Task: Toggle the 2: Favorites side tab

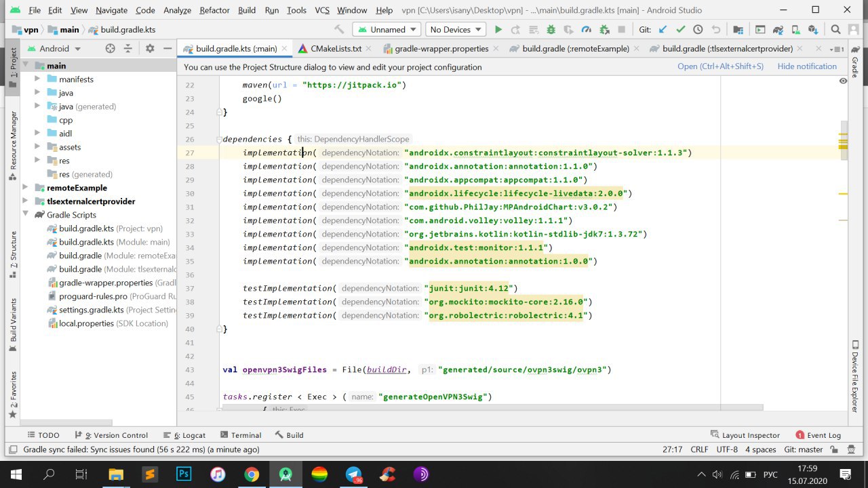Action: click(12, 394)
